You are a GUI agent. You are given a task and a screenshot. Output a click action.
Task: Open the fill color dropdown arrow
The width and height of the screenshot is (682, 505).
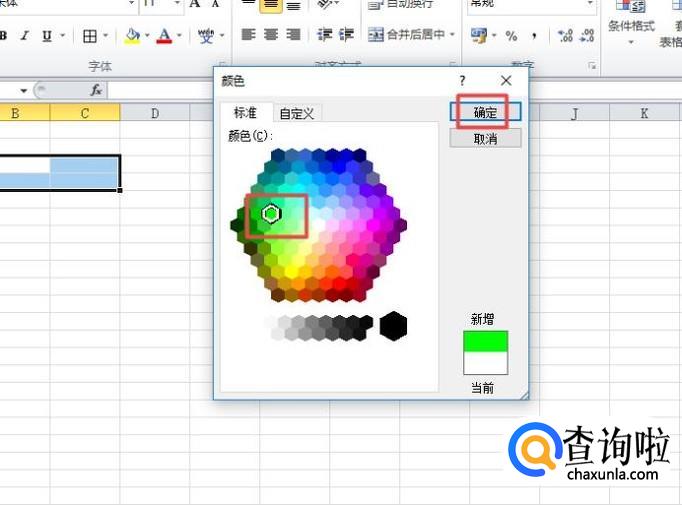[x=148, y=36]
